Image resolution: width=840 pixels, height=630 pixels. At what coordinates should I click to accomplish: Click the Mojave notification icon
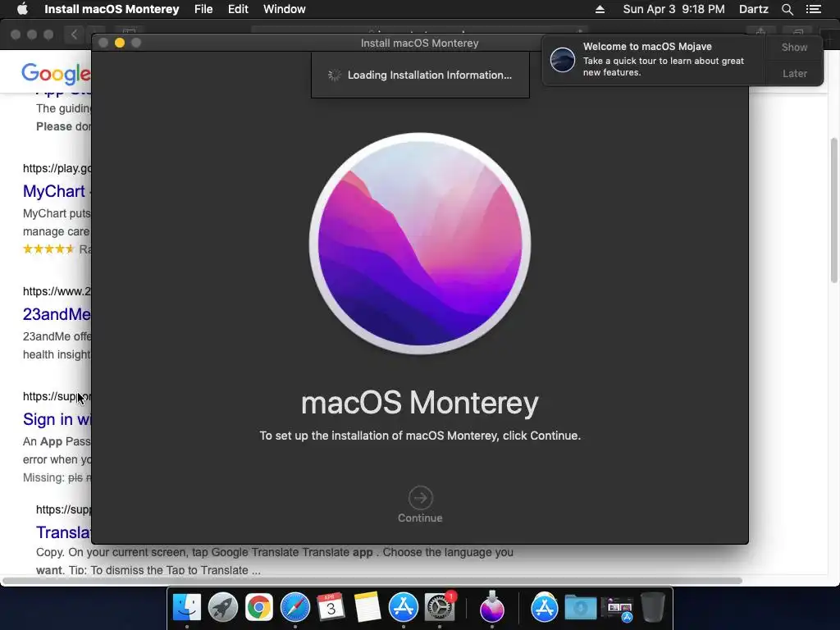[x=563, y=59]
